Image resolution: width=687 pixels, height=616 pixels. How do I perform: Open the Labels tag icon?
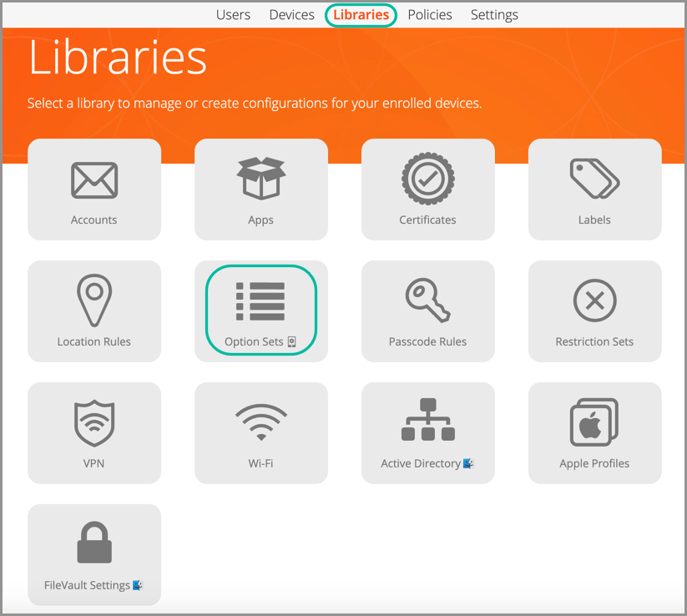pos(594,179)
